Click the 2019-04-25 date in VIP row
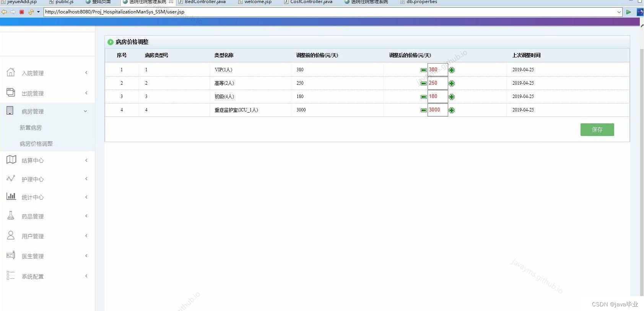The height and width of the screenshot is (311, 644). coord(523,70)
